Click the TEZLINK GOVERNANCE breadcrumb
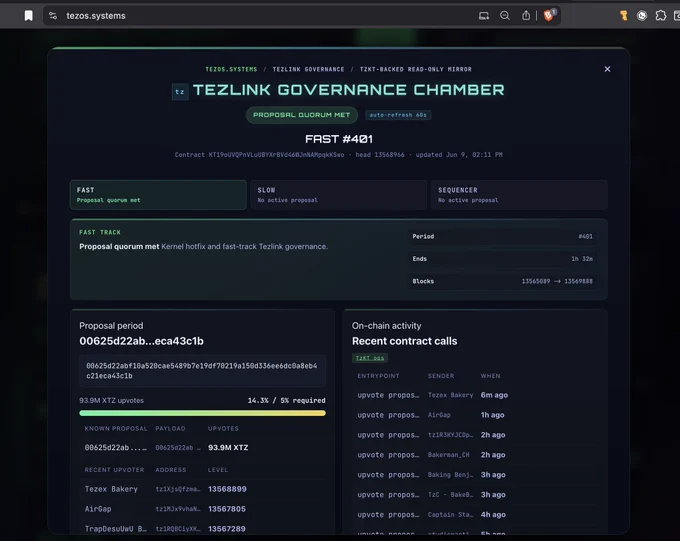 click(308, 69)
